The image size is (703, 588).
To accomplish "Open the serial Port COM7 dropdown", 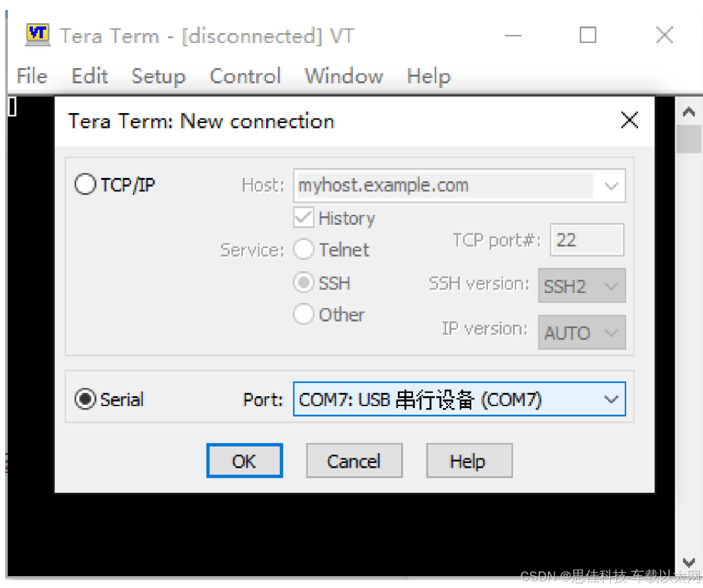I will click(459, 399).
